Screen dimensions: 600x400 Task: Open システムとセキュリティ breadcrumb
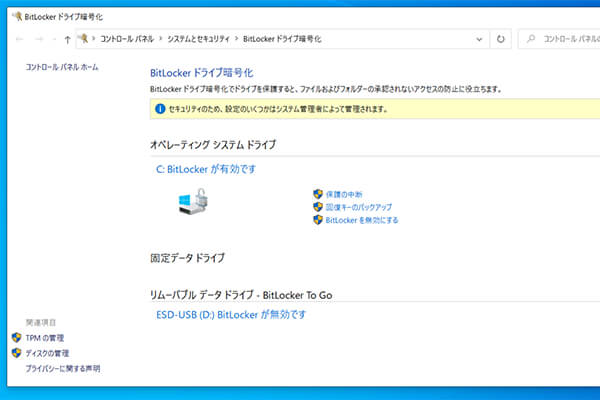tap(198, 39)
